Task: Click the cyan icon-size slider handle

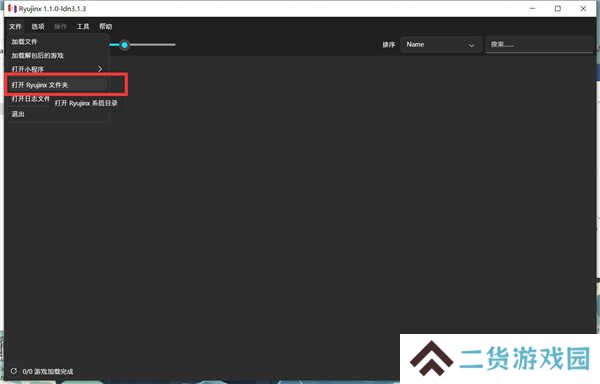Action: (x=124, y=45)
